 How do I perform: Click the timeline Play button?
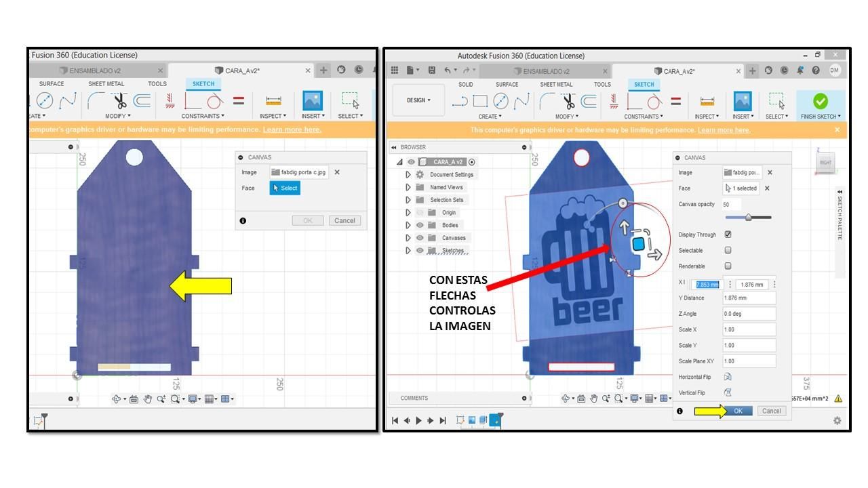419,420
